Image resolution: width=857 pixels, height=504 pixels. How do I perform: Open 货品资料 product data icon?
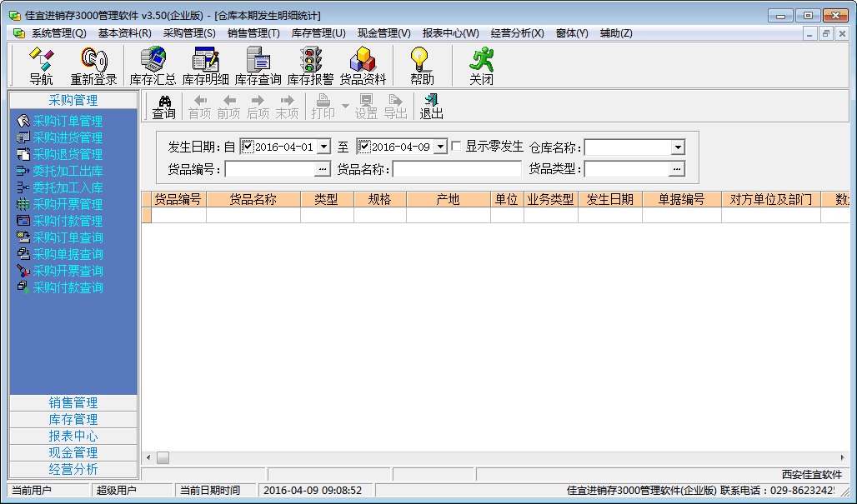tap(363, 66)
